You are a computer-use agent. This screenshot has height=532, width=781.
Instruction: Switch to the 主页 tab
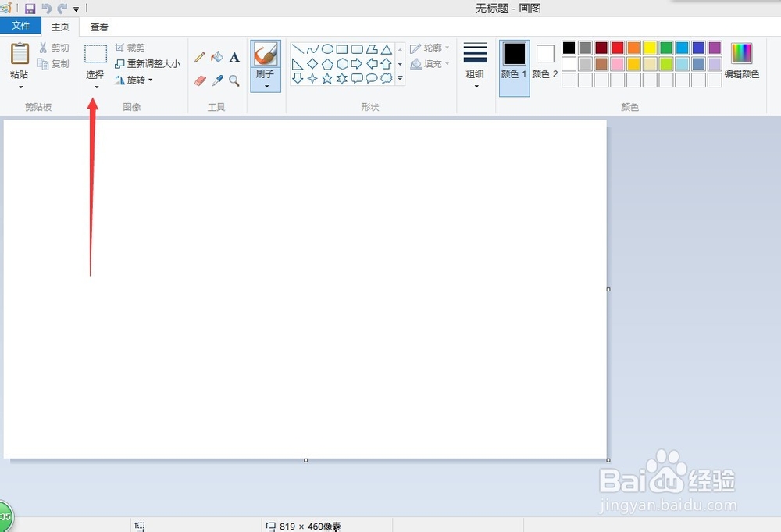60,27
